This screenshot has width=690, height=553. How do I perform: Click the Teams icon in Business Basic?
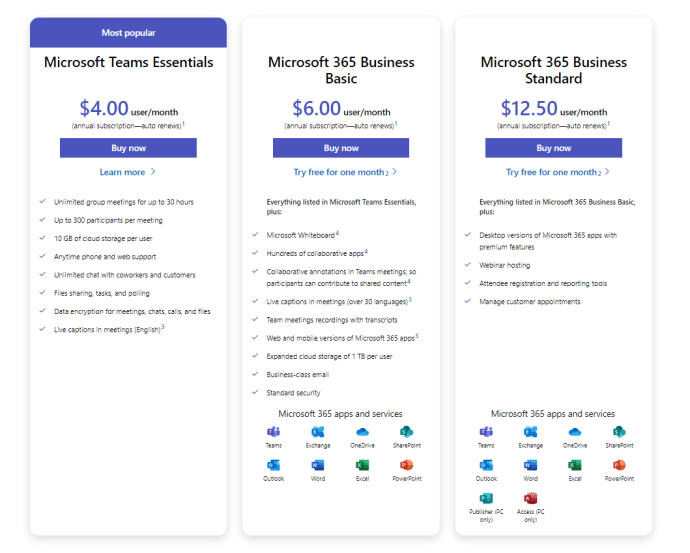[274, 432]
